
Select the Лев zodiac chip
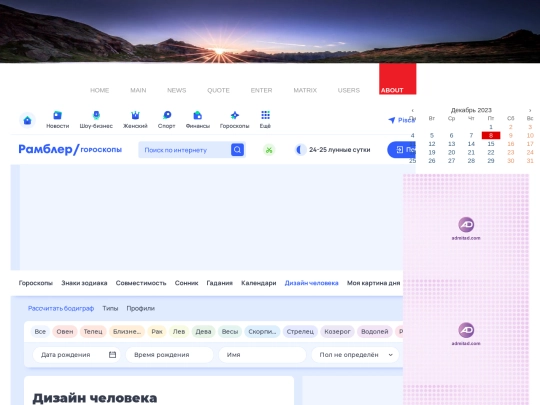pos(179,332)
